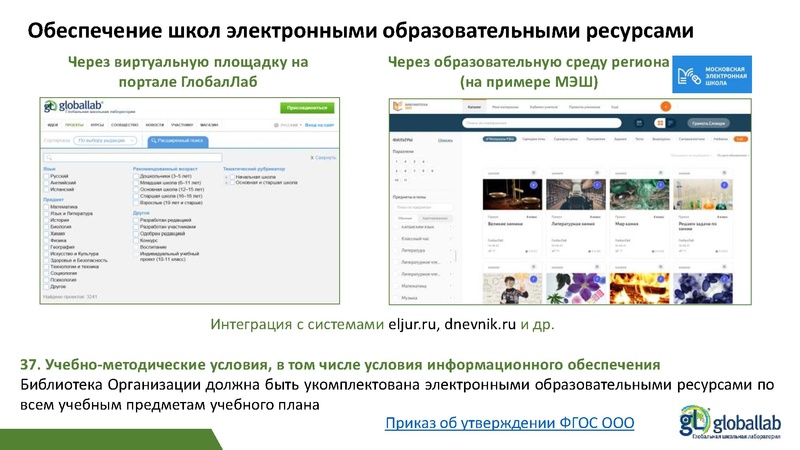
Task: Bookmark the Решаем задачи по химии card
Action: click(x=724, y=173)
